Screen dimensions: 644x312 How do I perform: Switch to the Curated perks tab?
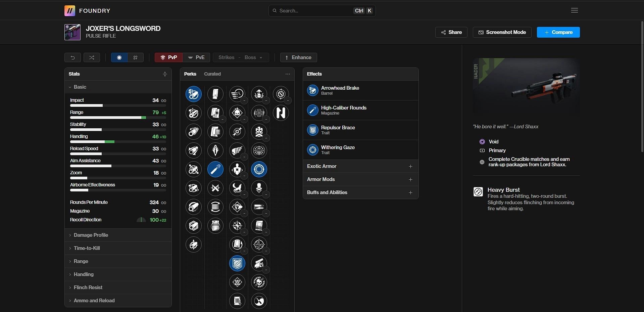tap(212, 74)
